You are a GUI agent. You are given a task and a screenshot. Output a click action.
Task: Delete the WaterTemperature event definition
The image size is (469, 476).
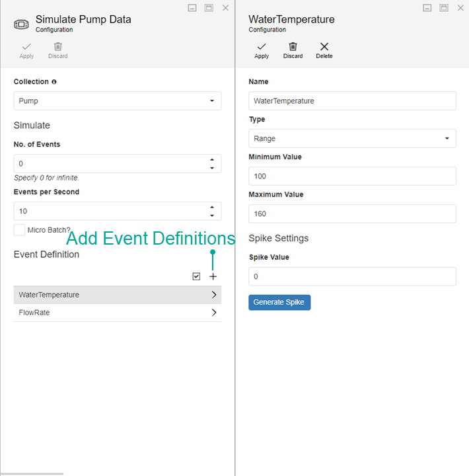(x=324, y=50)
